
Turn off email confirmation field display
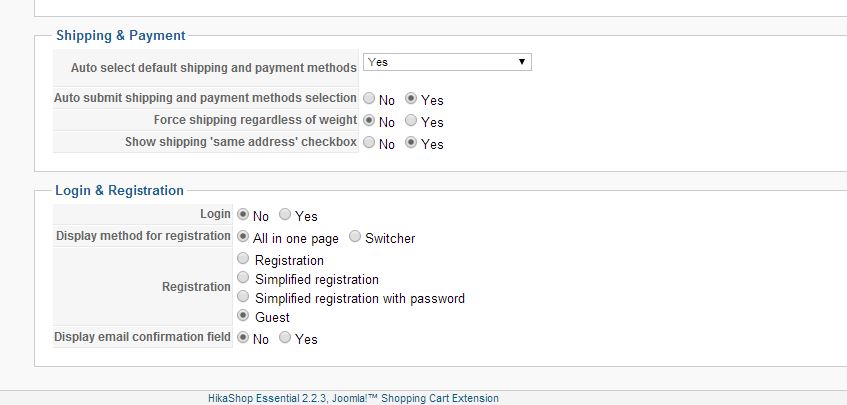[x=243, y=338]
